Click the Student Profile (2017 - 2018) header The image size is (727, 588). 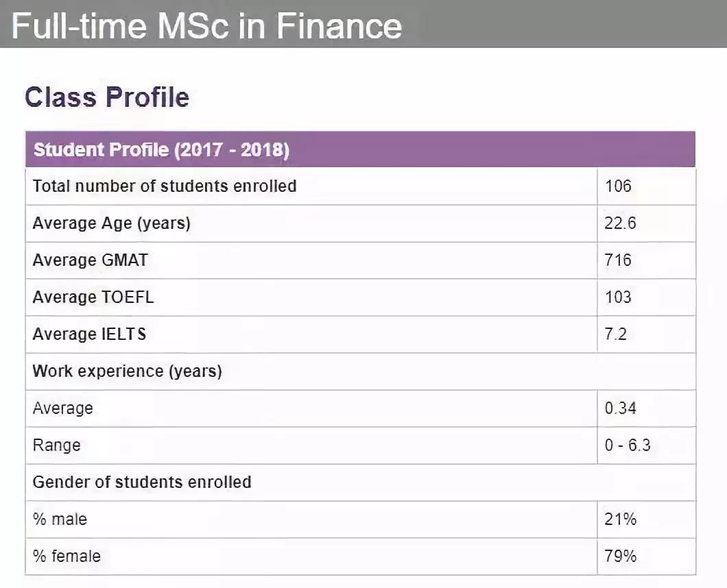pyautogui.click(x=360, y=149)
